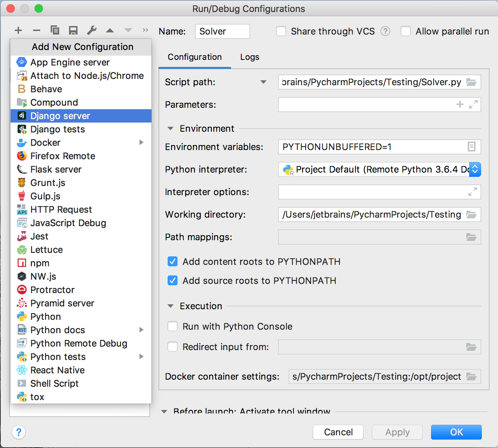Viewport: 498px width, 448px height.
Task: Click the Name input field
Action: pyautogui.click(x=222, y=31)
